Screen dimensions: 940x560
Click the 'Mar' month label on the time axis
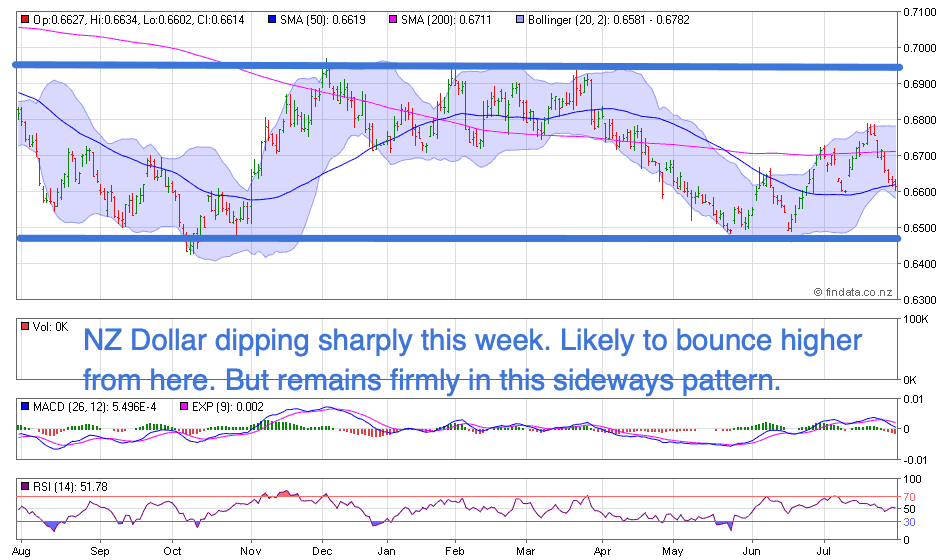[526, 551]
